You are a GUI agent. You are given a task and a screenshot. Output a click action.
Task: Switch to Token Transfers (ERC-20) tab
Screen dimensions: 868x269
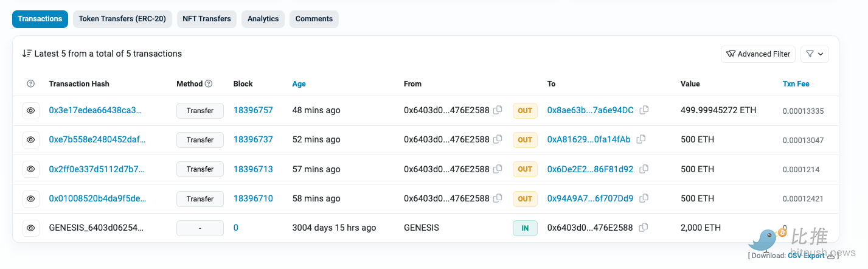coord(123,19)
